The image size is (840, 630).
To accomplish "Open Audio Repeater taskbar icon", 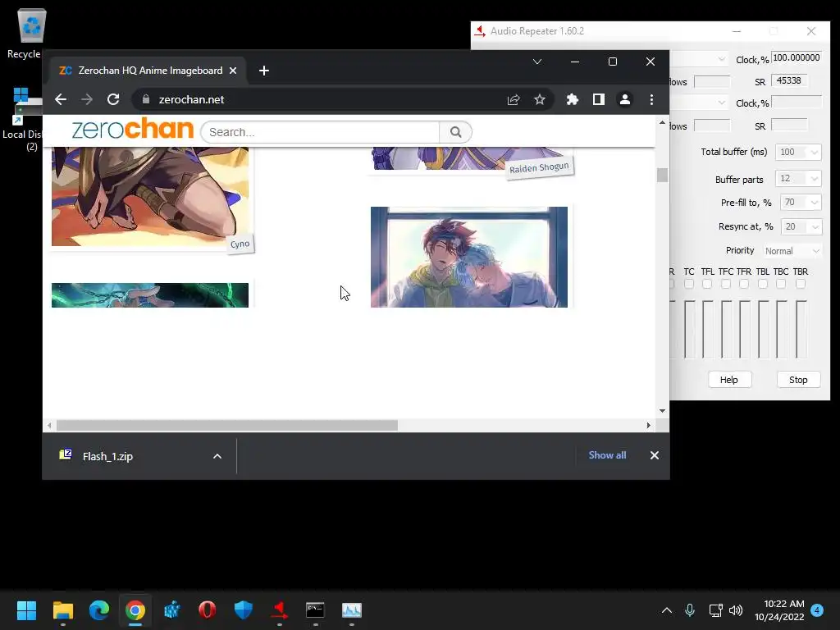I will [280, 610].
